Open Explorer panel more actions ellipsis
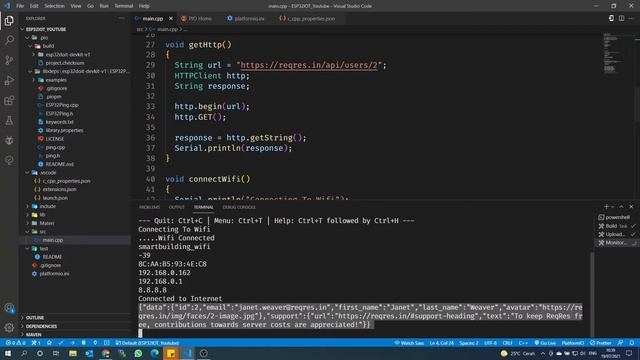Screen dimensions: 640x360 pyautogui.click(x=121, y=18)
